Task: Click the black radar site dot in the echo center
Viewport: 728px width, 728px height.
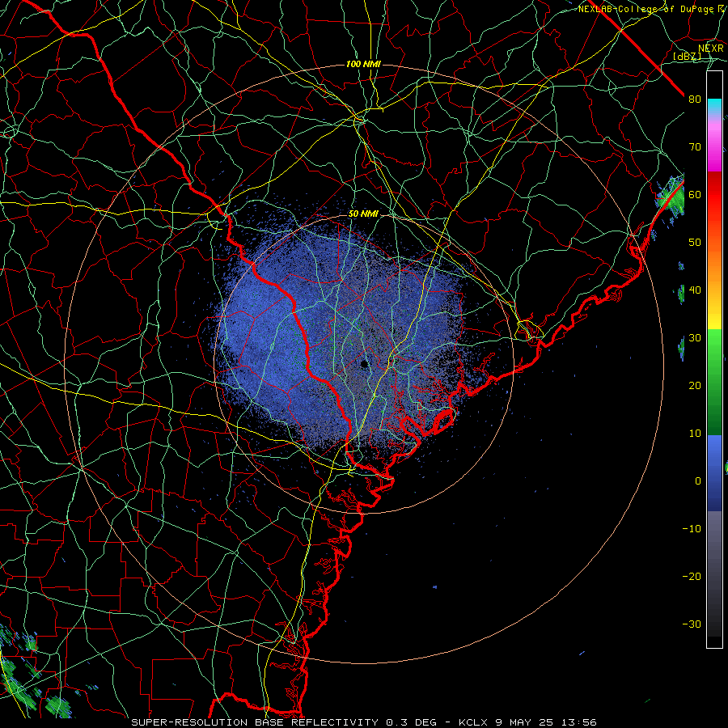Action: pyautogui.click(x=364, y=364)
